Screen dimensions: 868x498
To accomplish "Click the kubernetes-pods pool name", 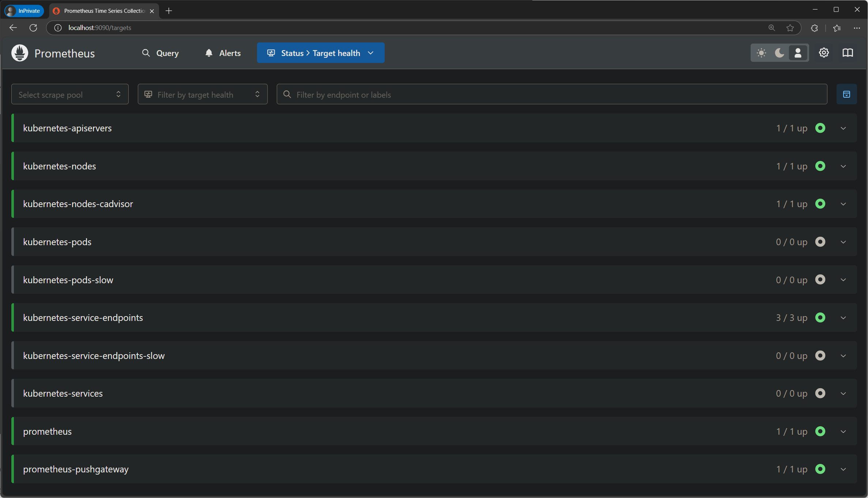I will pos(57,242).
